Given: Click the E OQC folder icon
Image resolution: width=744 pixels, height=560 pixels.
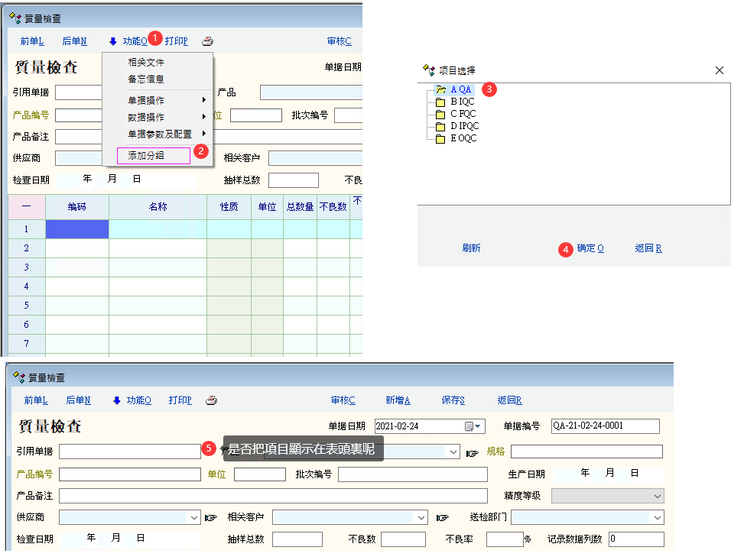Looking at the screenshot, I should pos(440,138).
